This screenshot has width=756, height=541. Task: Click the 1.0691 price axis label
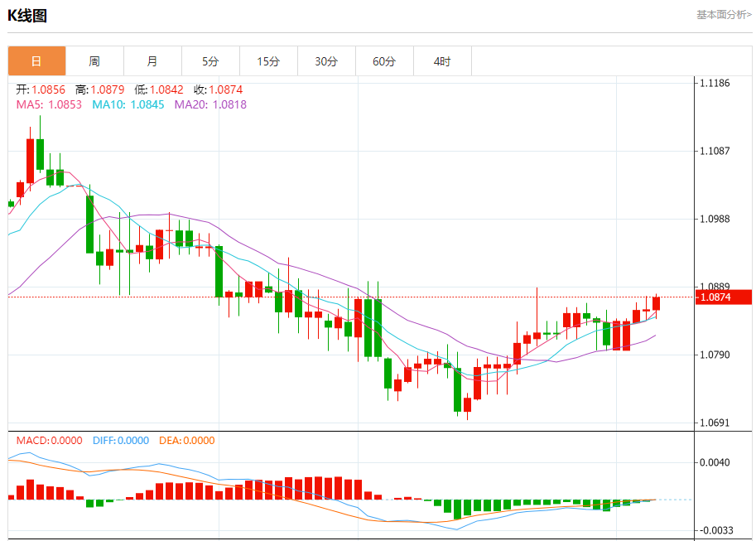click(715, 423)
